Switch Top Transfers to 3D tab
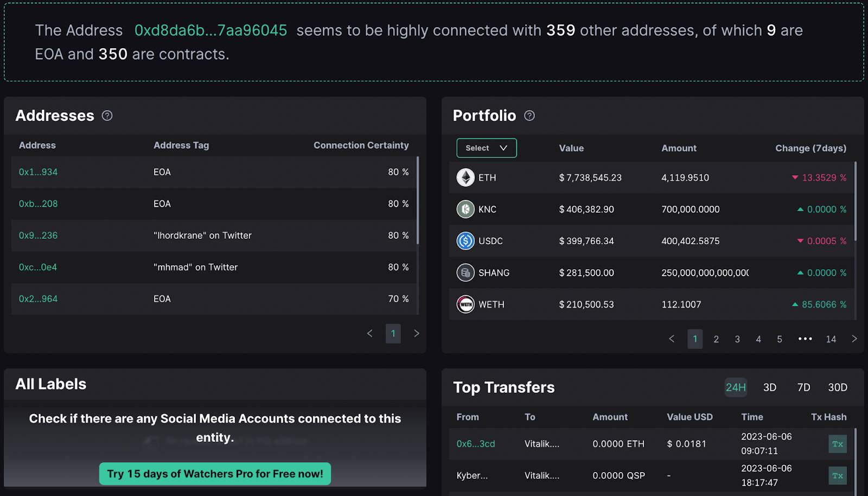 click(x=770, y=387)
